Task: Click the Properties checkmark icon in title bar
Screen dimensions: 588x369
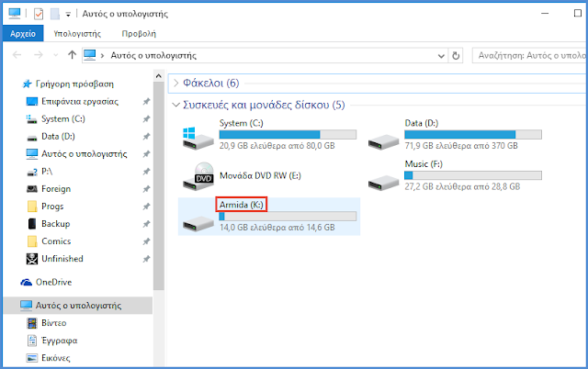Action: tap(39, 15)
